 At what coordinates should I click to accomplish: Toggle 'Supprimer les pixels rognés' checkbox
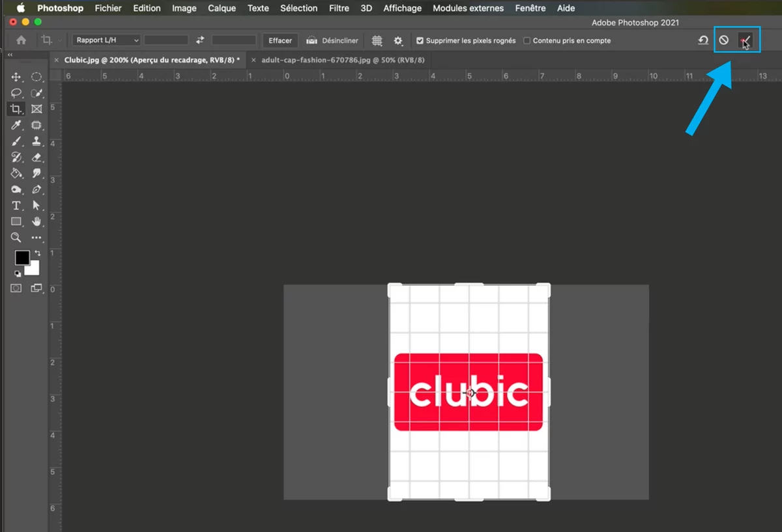(420, 40)
